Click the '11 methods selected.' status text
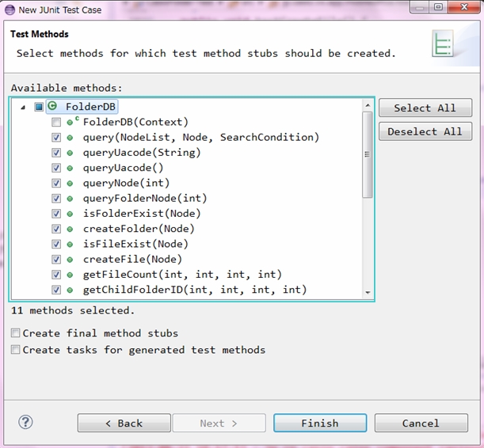484x448 pixels. 73,310
